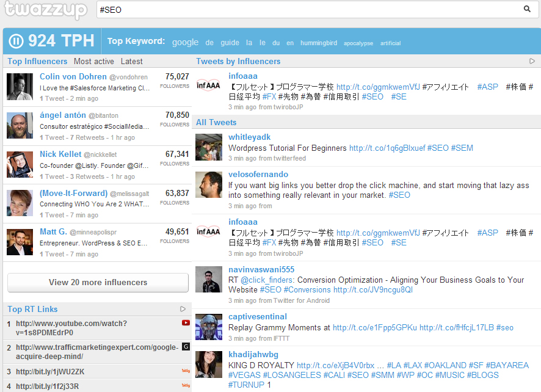The height and width of the screenshot is (392, 541).
Task: Click the #BAYAREA hashtag
Action: click(x=507, y=365)
